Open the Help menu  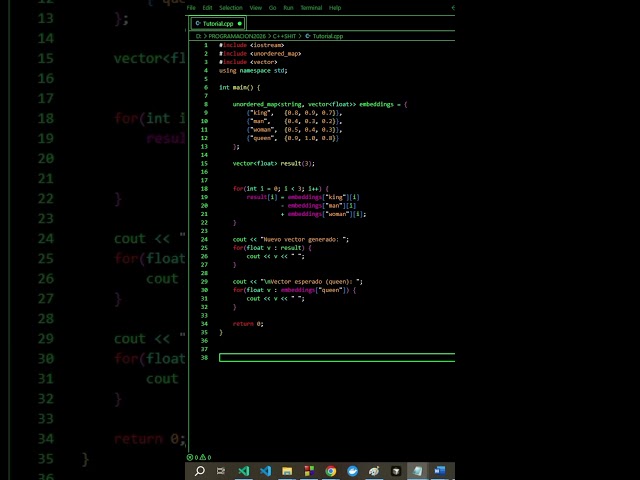335,8
